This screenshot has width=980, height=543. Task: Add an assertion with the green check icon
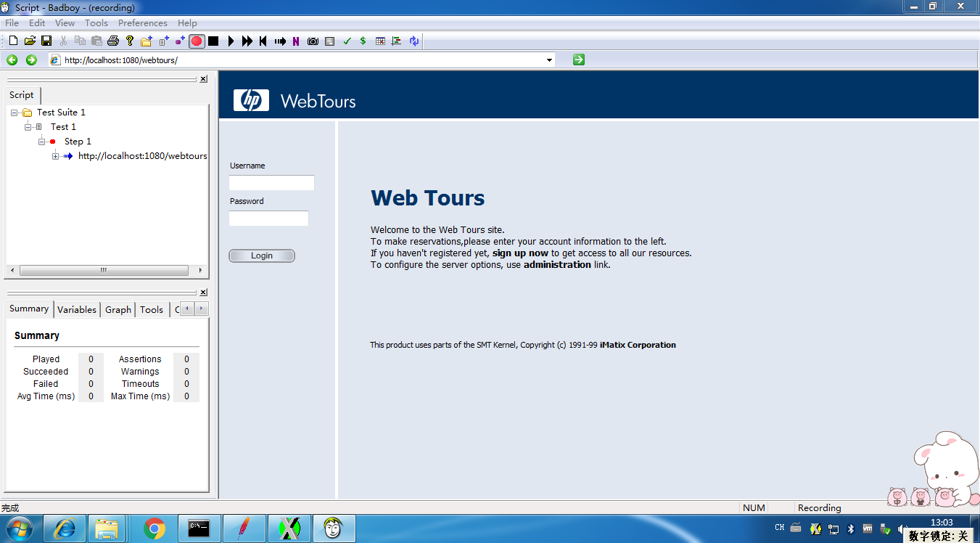(347, 41)
